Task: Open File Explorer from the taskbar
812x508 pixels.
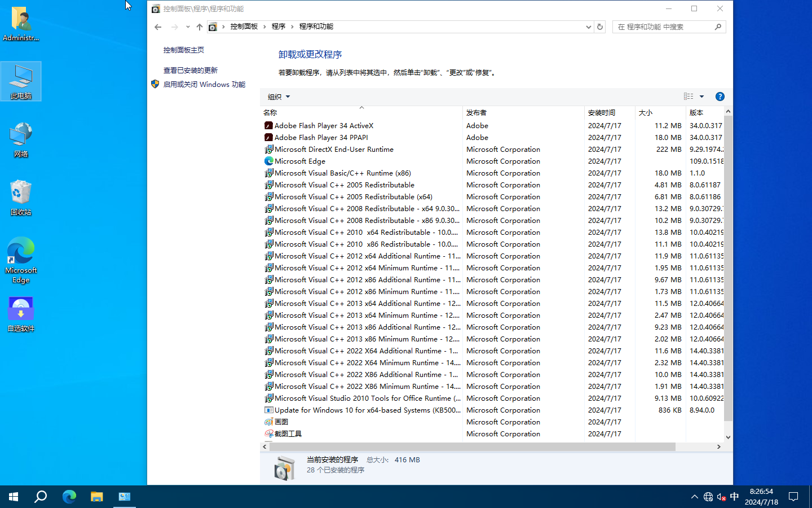Action: pyautogui.click(x=97, y=497)
